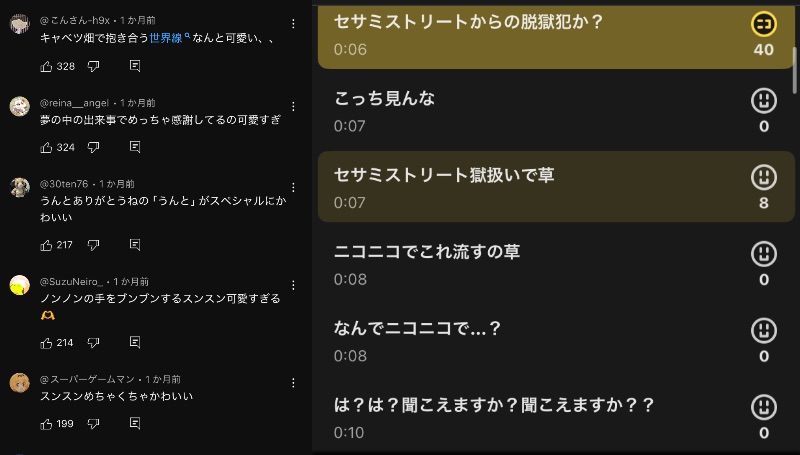Reply to the comment by @30ten76
This screenshot has height=455, width=800.
135,245
